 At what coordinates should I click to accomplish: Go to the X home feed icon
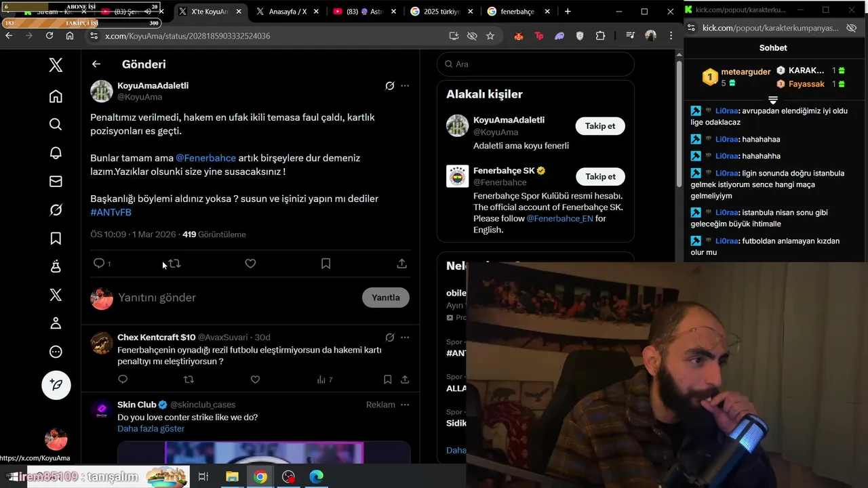56,96
